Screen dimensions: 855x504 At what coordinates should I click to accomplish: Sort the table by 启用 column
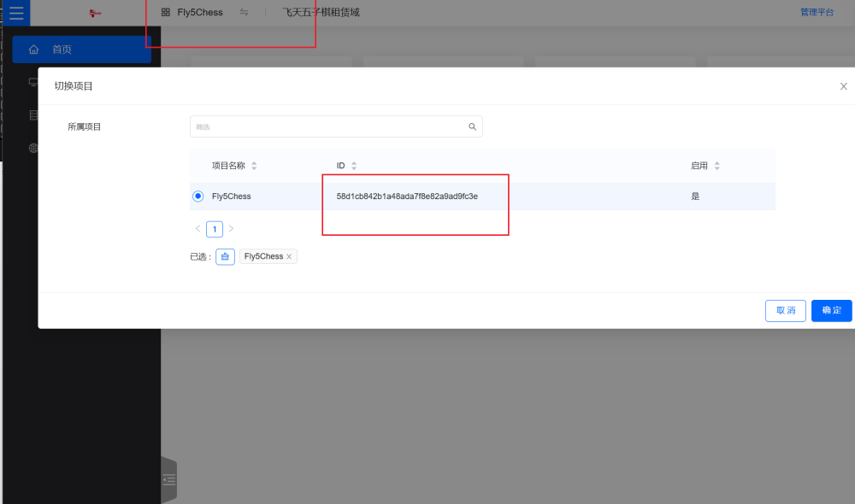(x=716, y=166)
